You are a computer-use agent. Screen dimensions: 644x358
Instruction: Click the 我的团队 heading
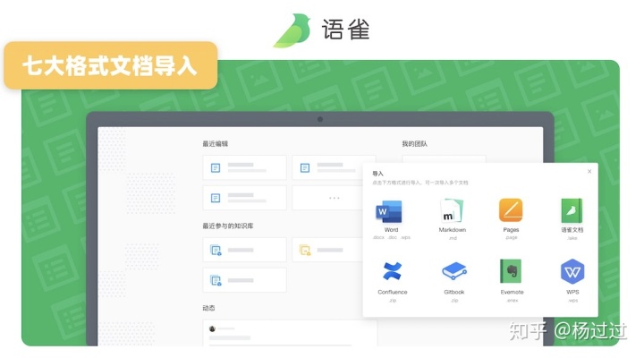pyautogui.click(x=414, y=144)
